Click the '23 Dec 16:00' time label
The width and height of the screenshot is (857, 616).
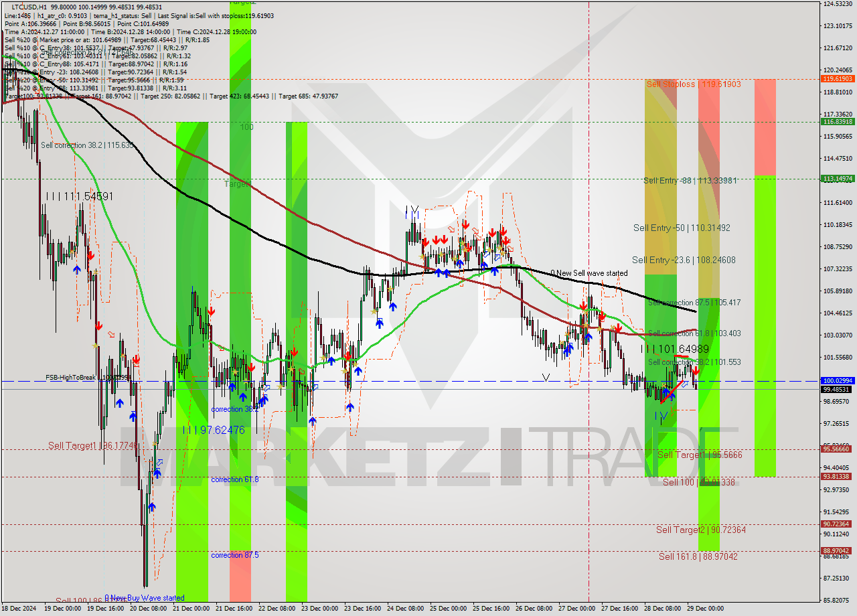pyautogui.click(x=362, y=609)
